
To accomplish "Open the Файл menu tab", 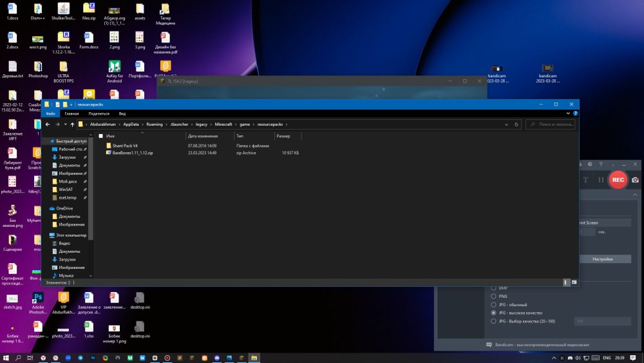I will 50,113.
